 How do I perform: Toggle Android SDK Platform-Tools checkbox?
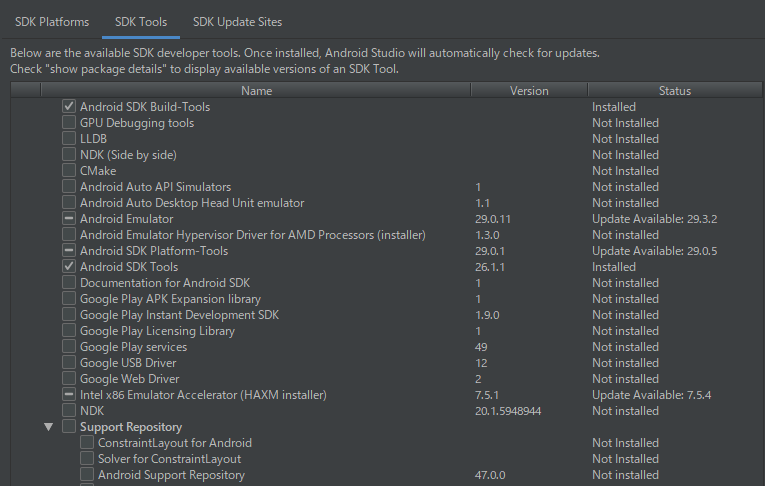[69, 251]
